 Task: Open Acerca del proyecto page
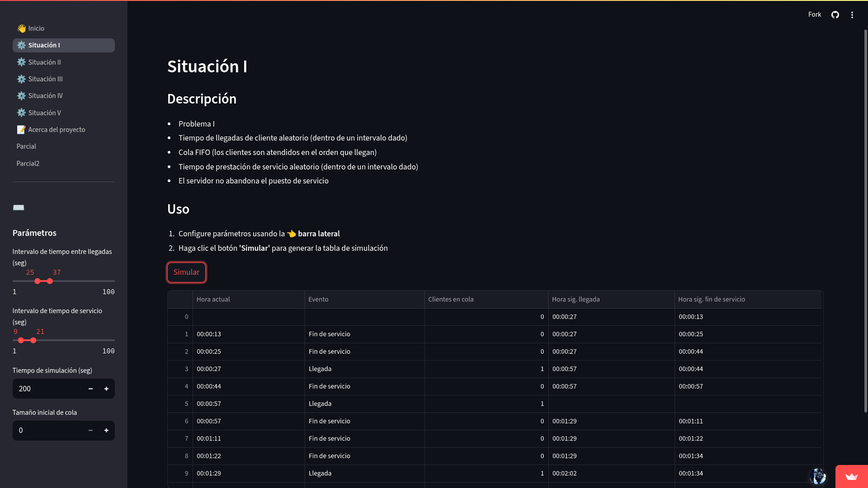pos(57,130)
